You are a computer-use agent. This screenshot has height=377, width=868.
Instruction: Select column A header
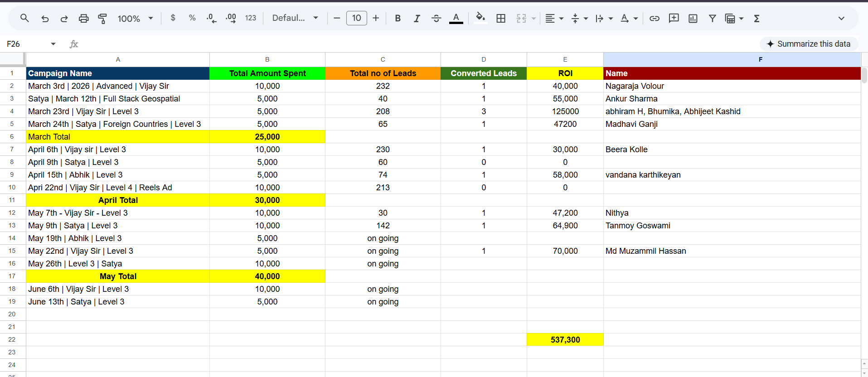tap(118, 59)
